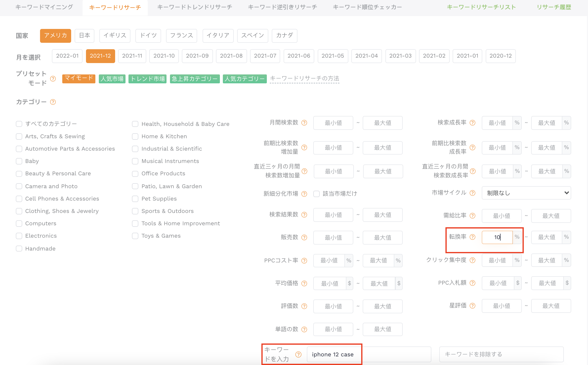The height and width of the screenshot is (365, 588).
Task: Click 月間検索数 minimum value field
Action: 333,123
